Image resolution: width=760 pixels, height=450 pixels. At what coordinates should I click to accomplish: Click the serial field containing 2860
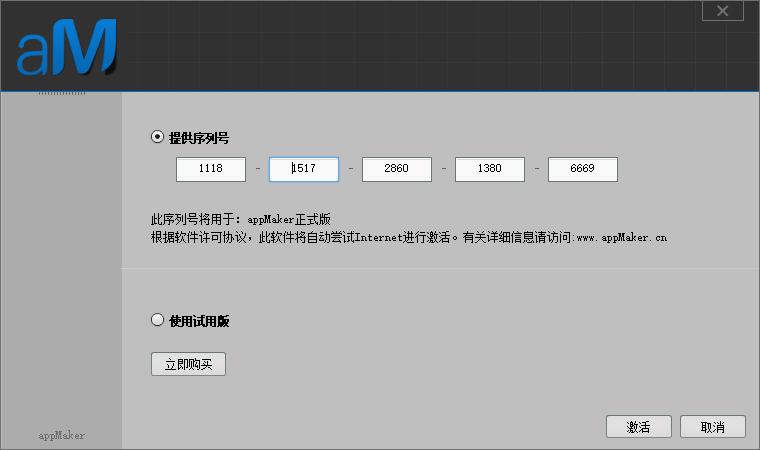397,169
